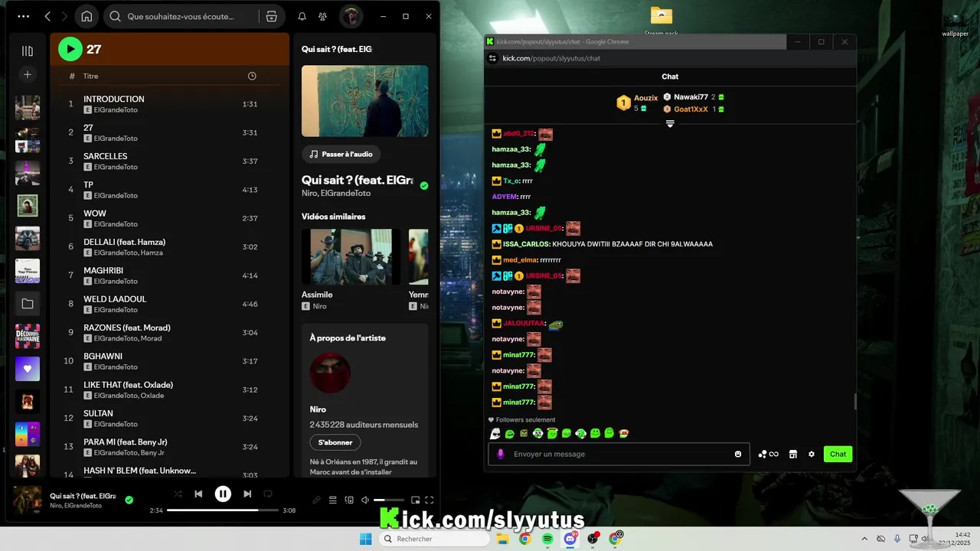Viewport: 980px width, 551px height.
Task: Pause playback with the round pause button
Action: 223,494
